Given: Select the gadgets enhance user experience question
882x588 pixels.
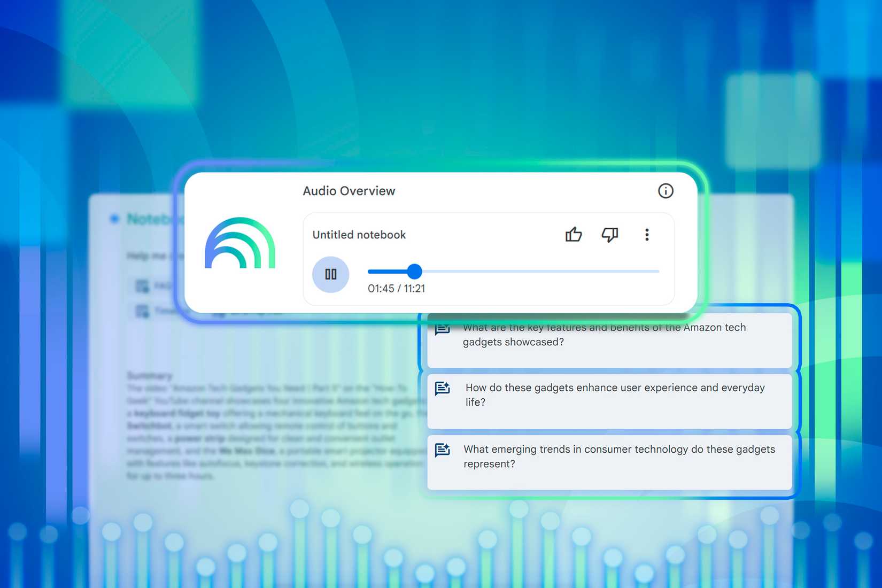Looking at the screenshot, I should pos(609,401).
